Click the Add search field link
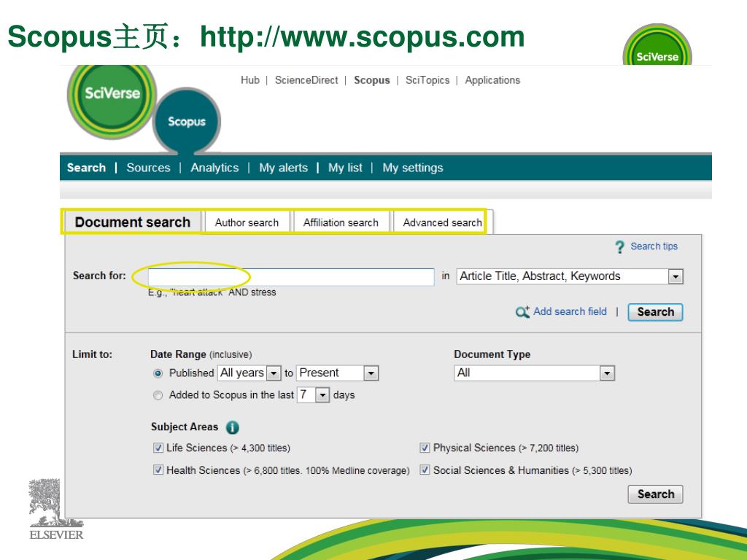The height and width of the screenshot is (560, 747). pos(570,311)
